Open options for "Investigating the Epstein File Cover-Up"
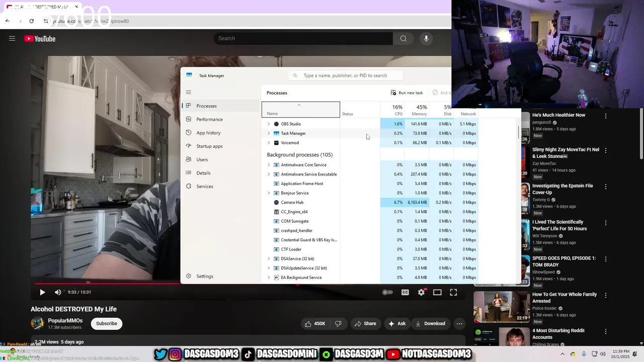The height and width of the screenshot is (362, 644). 606,187
